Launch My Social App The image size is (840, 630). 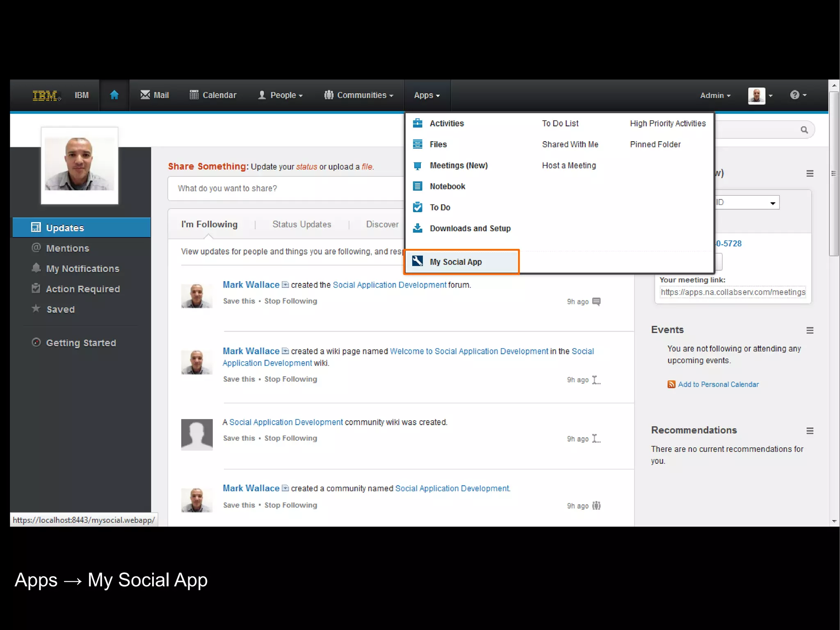point(462,262)
